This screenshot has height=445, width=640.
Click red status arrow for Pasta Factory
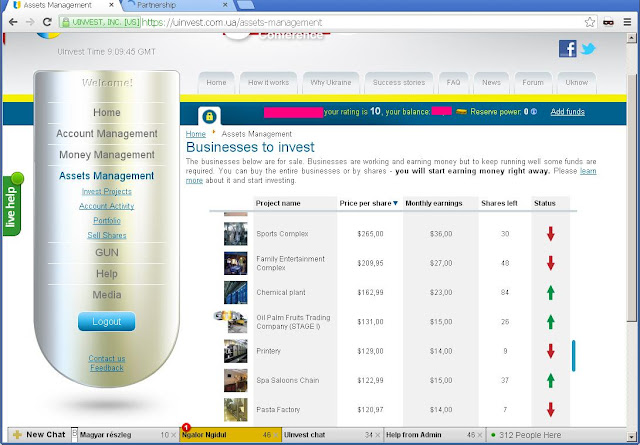(x=551, y=409)
